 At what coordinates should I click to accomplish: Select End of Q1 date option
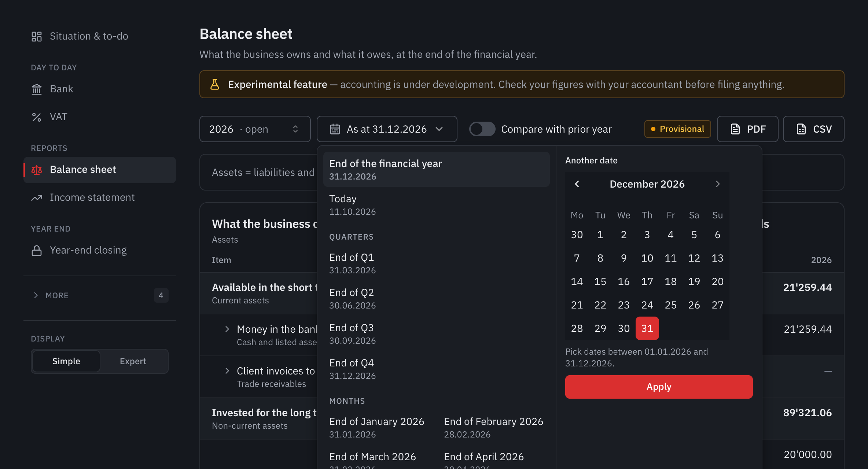[436, 263]
